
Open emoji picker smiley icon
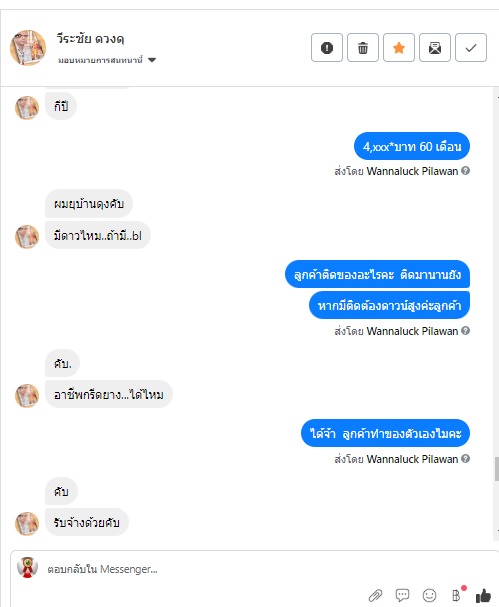click(429, 595)
